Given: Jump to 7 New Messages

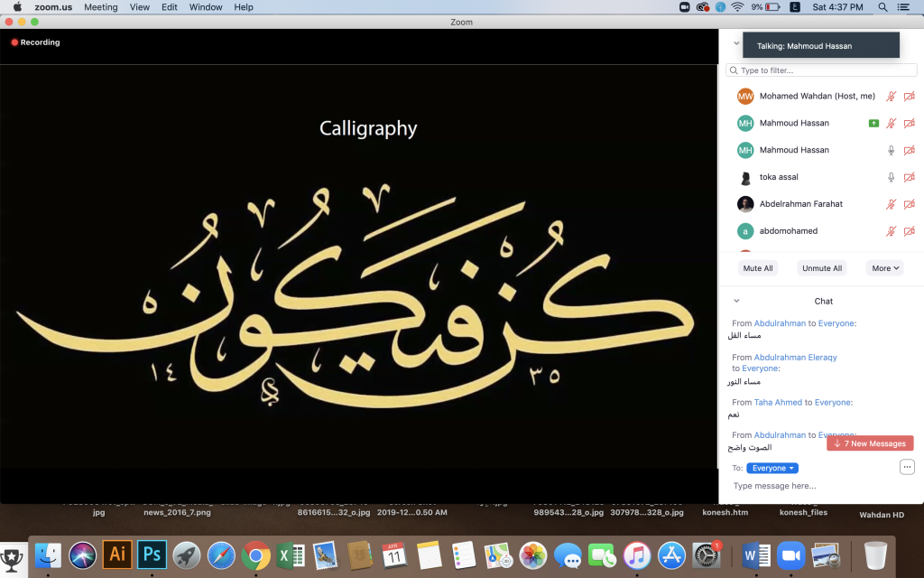Looking at the screenshot, I should tap(870, 443).
